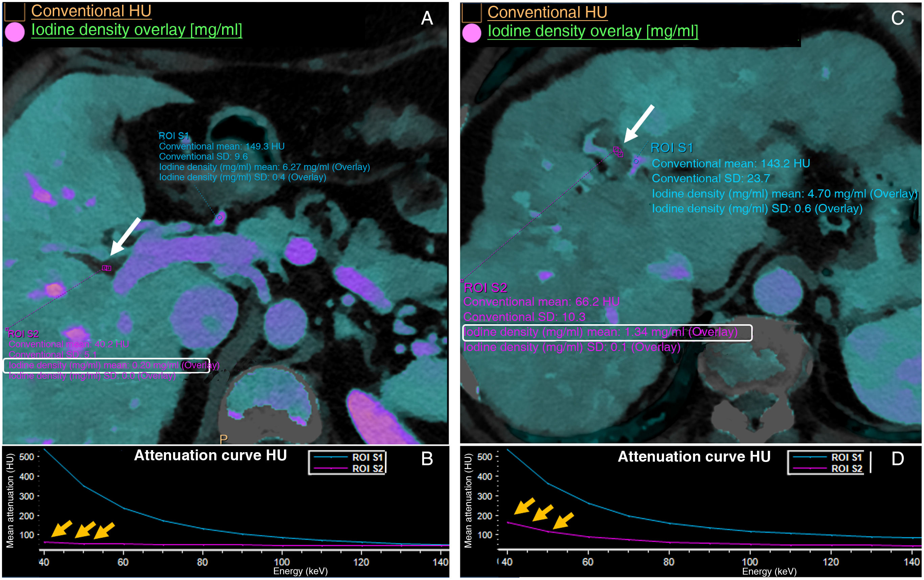Click the ROI S1 heading in panel C
Image resolution: width=924 pixels, height=580 pixels.
[672, 148]
